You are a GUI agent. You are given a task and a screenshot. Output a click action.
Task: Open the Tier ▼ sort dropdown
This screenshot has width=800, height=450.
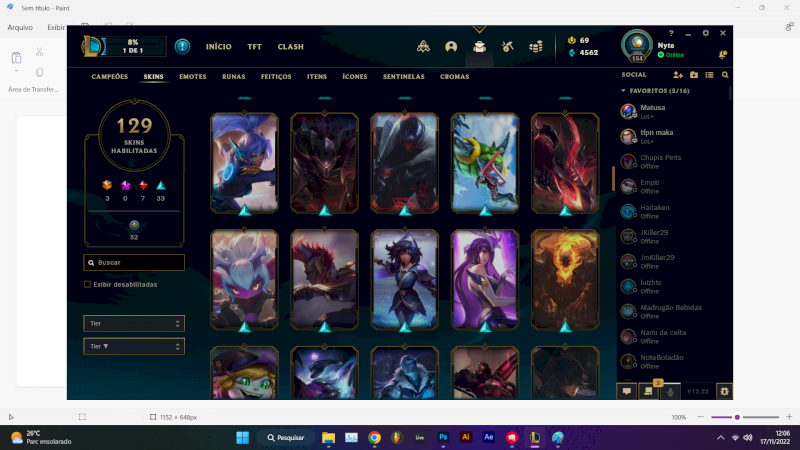pos(134,346)
